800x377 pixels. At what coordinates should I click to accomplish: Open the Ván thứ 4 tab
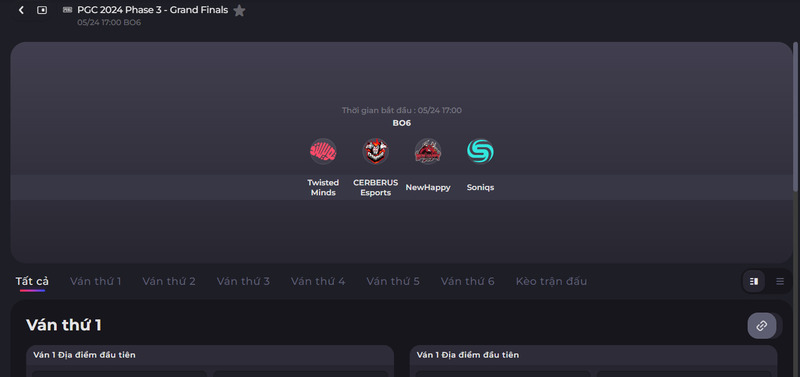(x=318, y=281)
